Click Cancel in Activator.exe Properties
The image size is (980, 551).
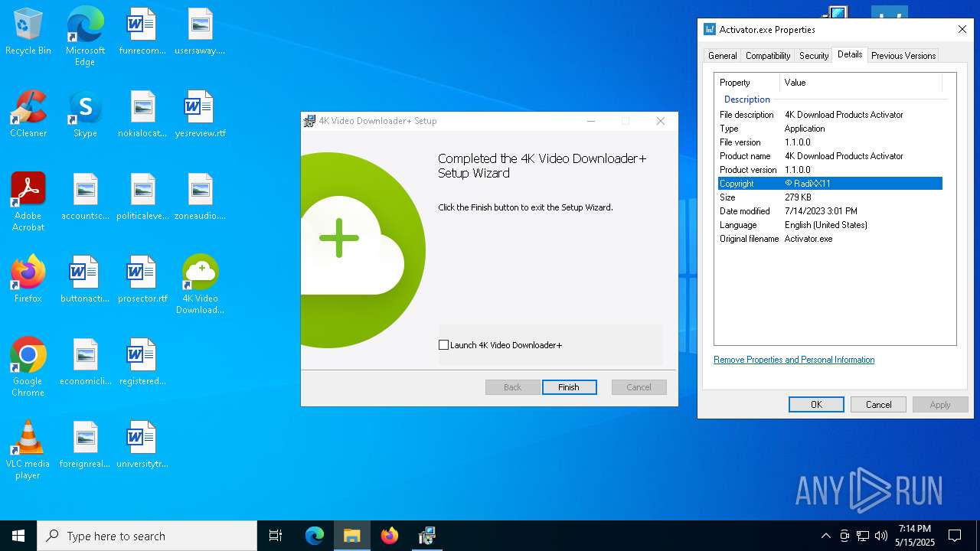(878, 405)
